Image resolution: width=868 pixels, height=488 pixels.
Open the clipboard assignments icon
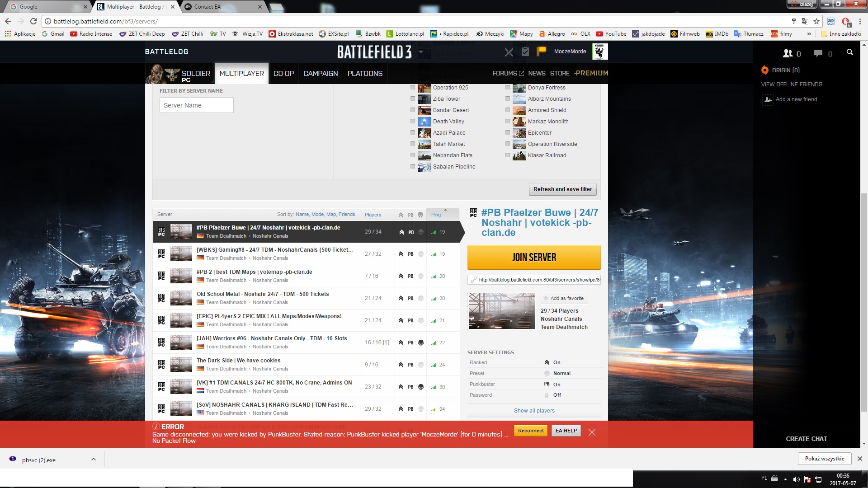(x=525, y=52)
